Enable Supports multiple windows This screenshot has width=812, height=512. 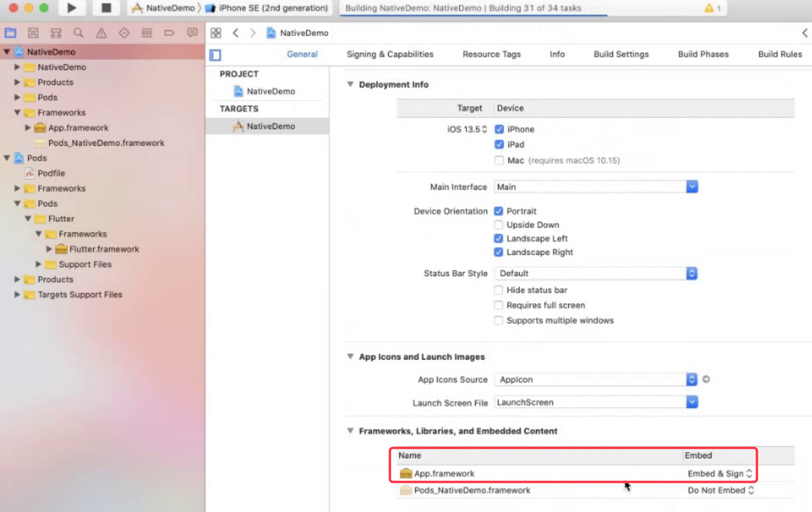pyautogui.click(x=498, y=320)
